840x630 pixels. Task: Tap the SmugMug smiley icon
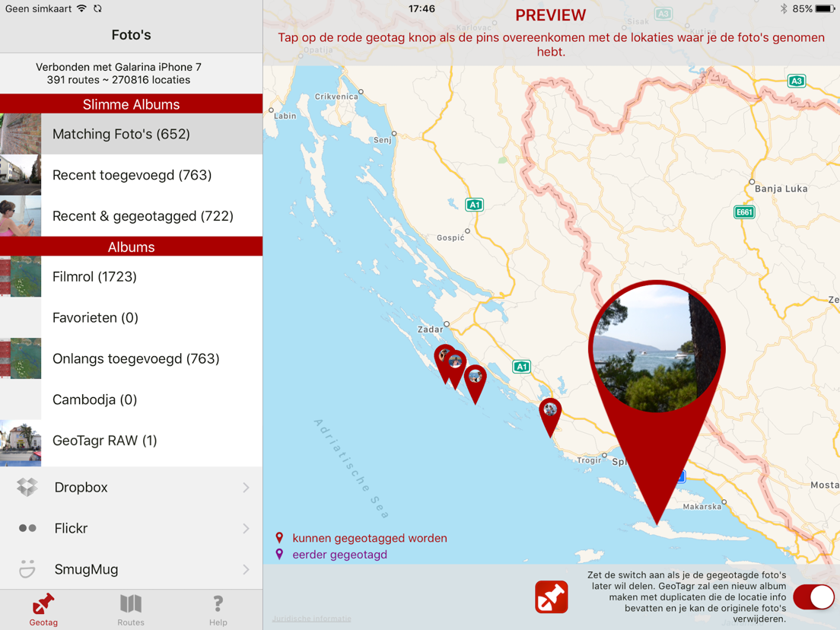[27, 569]
